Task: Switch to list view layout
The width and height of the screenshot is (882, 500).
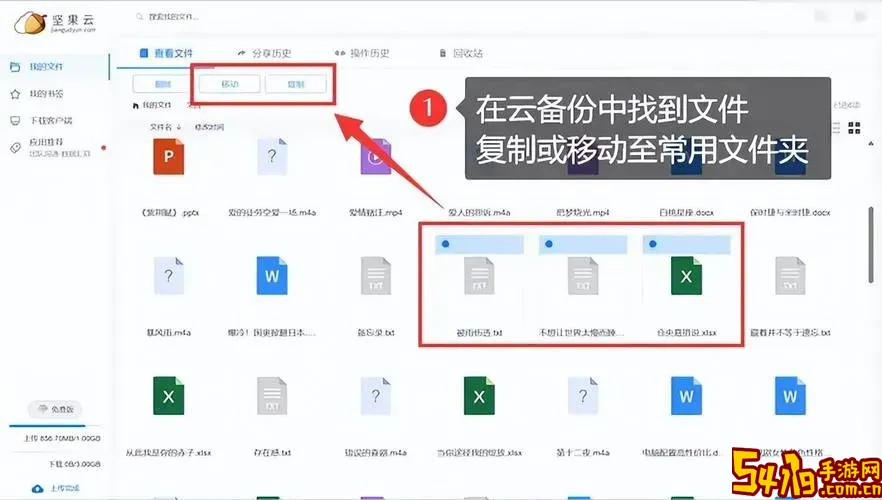Action: click(836, 128)
